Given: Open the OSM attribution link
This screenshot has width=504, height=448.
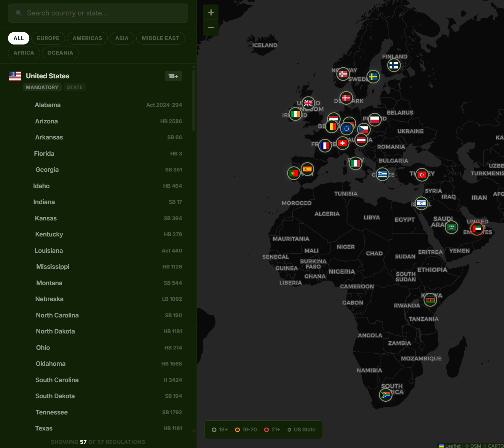Looking at the screenshot, I should [476, 446].
